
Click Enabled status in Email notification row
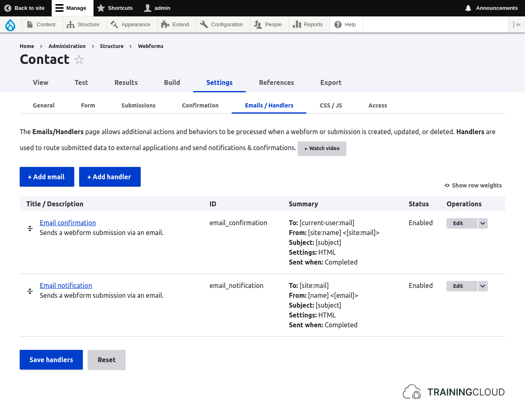coord(420,285)
